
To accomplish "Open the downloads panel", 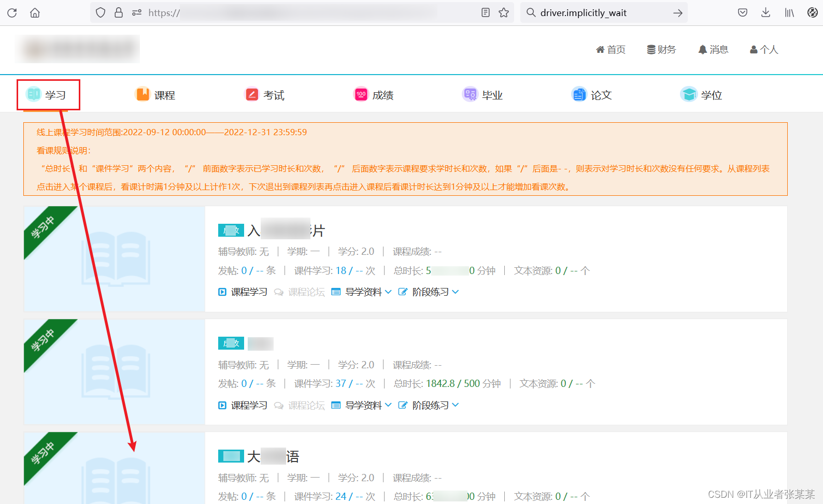I will (x=765, y=13).
